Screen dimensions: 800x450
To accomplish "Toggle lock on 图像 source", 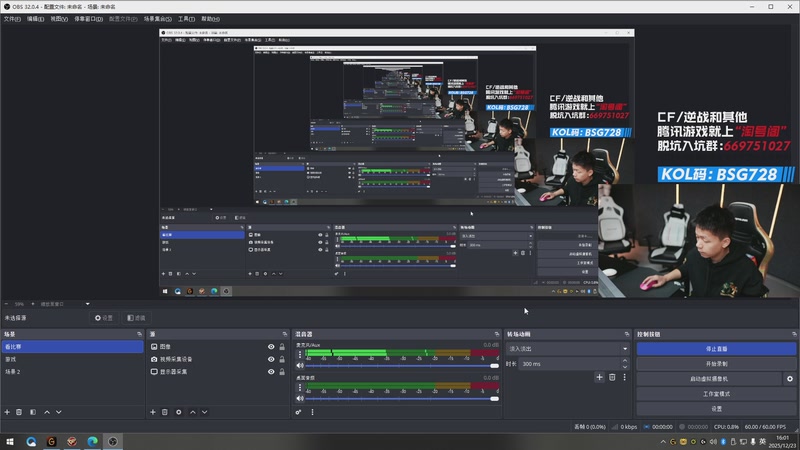I will (282, 346).
